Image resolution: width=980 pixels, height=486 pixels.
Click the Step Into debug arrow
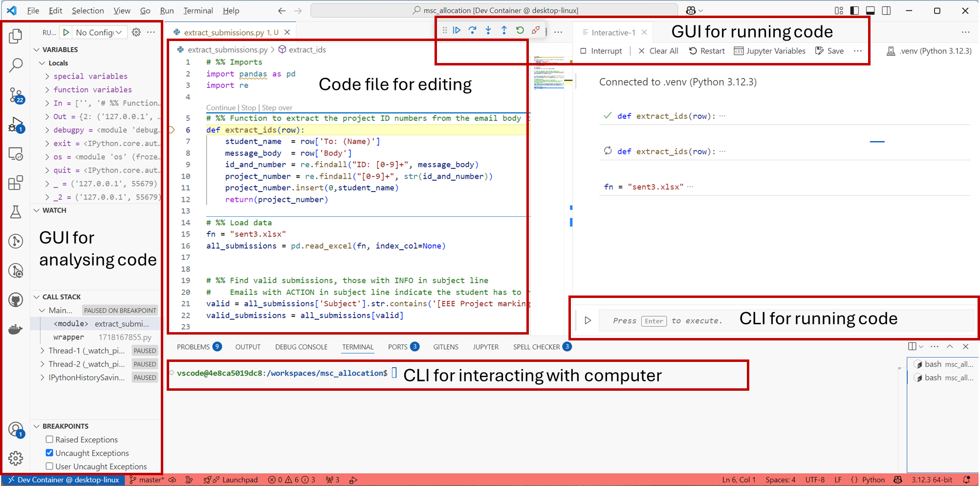[x=488, y=30]
